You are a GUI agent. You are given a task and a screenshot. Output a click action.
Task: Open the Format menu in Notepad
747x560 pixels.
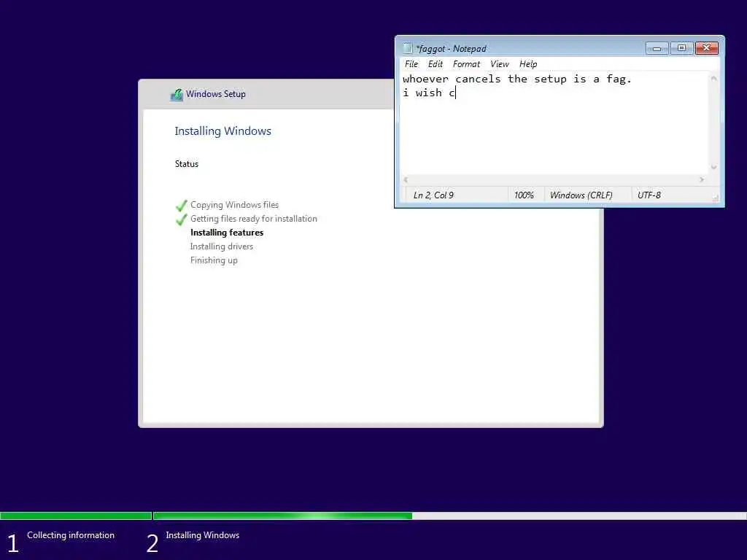click(x=466, y=64)
